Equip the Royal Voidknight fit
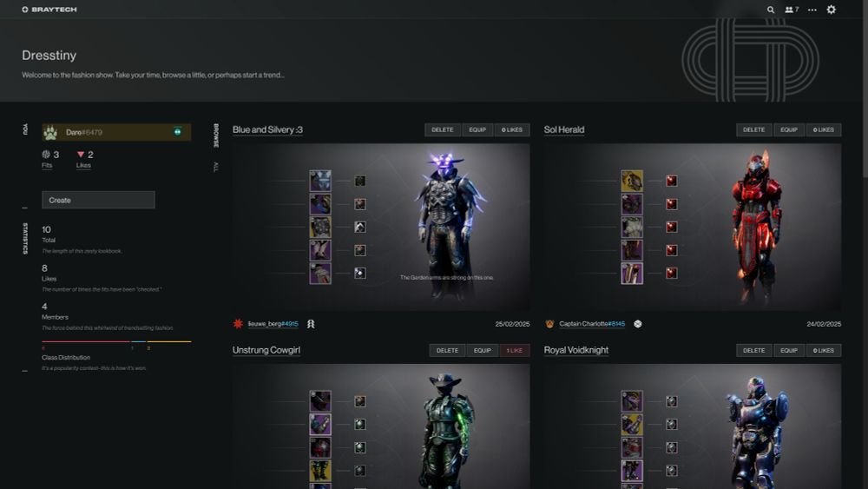 click(789, 351)
